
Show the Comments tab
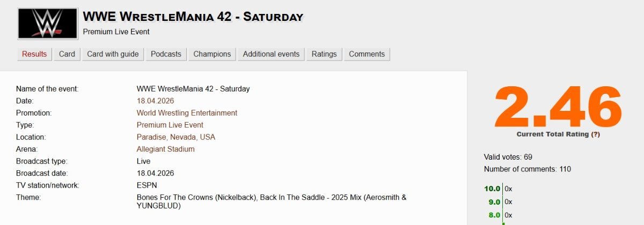(367, 54)
